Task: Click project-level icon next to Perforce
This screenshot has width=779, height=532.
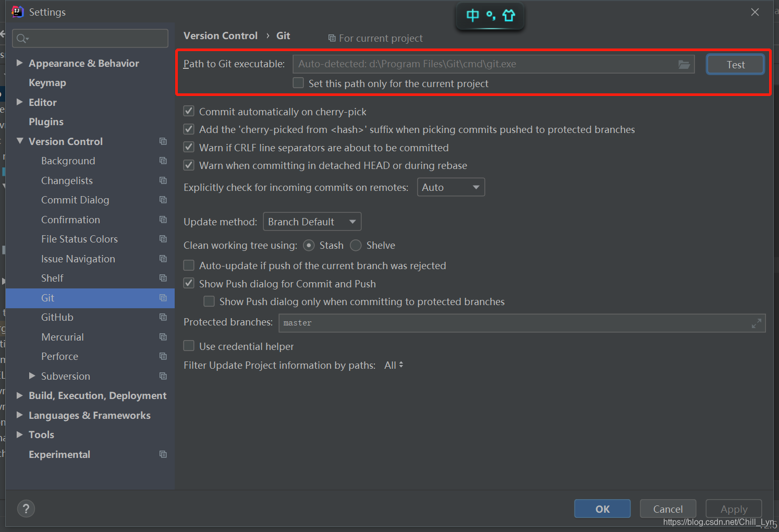Action: tap(163, 356)
